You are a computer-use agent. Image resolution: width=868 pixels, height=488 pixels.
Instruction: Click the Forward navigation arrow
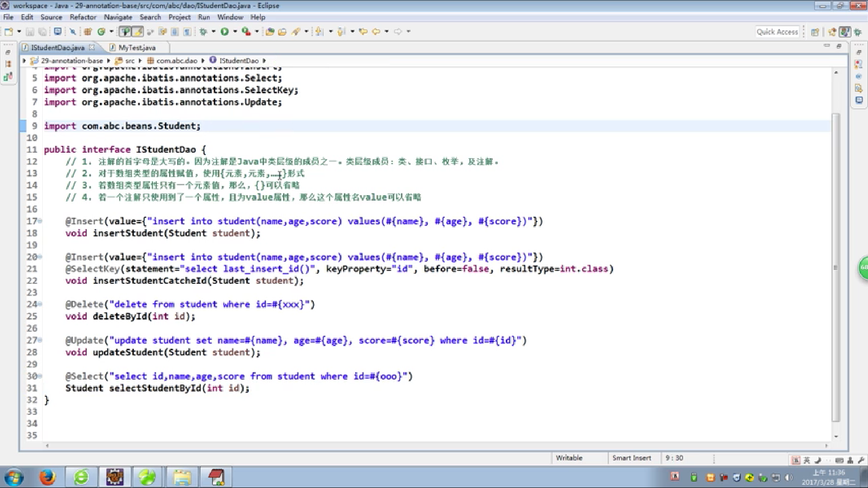398,32
